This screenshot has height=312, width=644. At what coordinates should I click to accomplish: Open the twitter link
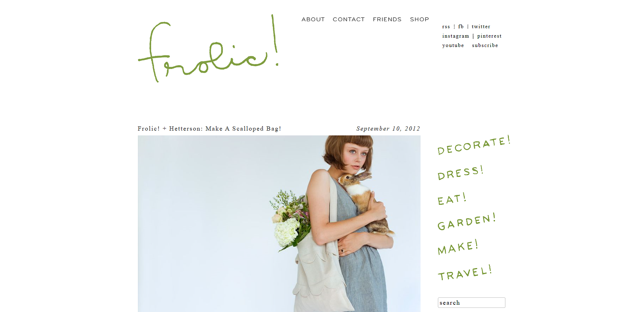[481, 26]
